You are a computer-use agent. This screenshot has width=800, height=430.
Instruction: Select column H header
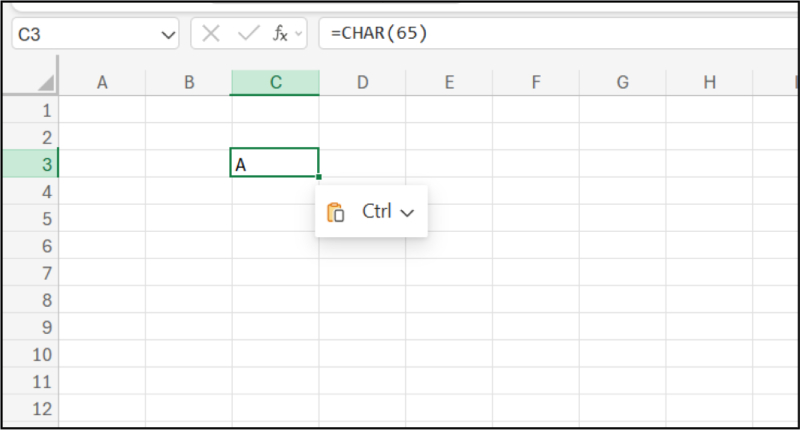[709, 83]
